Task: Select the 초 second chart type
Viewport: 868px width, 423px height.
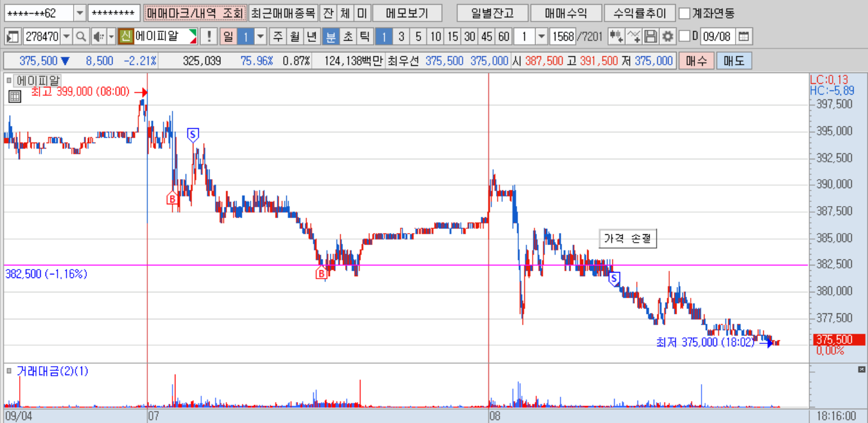Action: tap(347, 37)
